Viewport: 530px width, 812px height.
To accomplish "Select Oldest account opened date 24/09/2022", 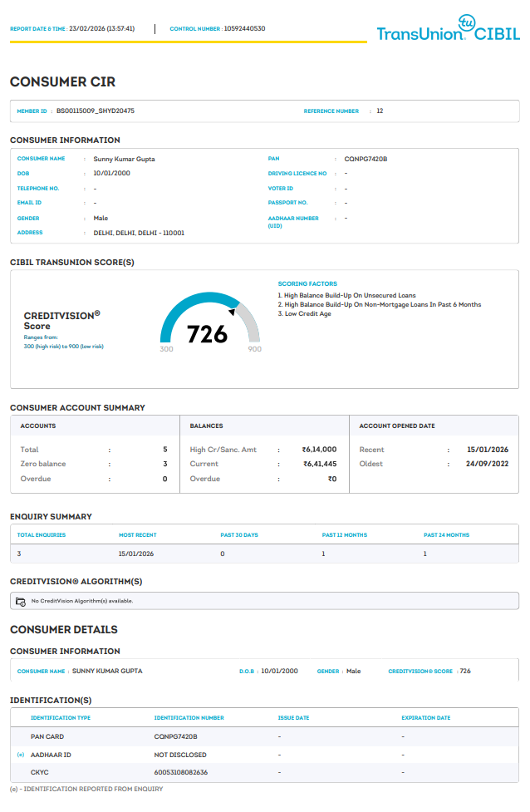I will 487,464.
